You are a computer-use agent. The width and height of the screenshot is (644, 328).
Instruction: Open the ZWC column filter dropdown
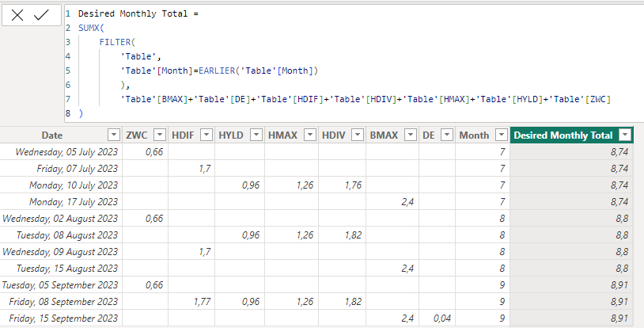(x=160, y=135)
